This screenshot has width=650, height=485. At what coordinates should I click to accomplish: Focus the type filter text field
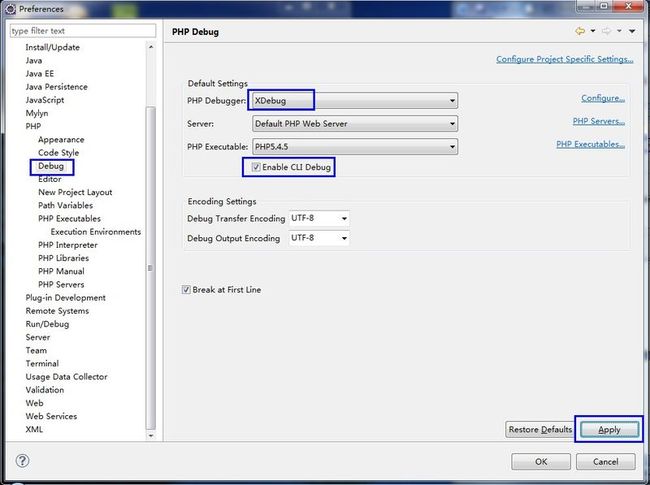click(x=83, y=31)
